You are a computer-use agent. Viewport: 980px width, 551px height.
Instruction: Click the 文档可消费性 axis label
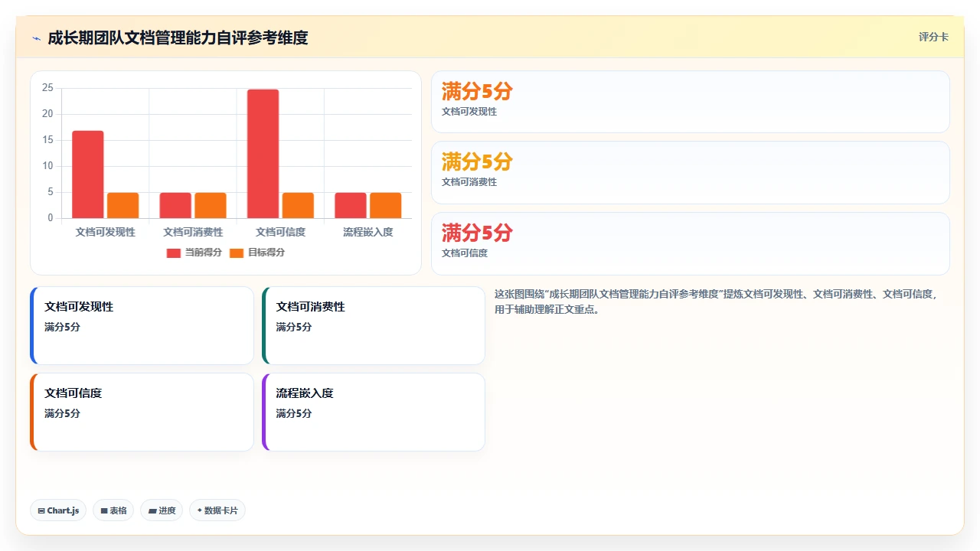tap(193, 232)
